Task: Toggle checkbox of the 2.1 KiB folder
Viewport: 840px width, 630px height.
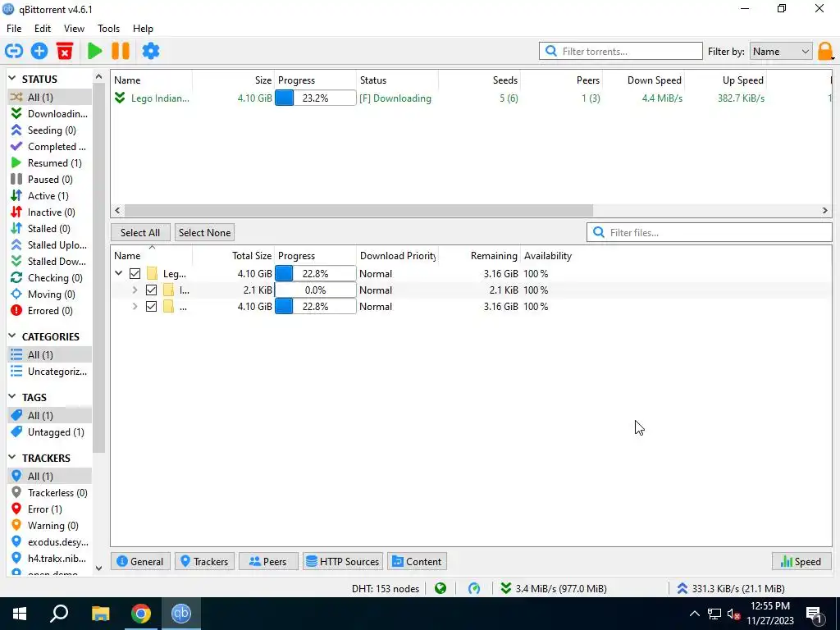Action: (151, 290)
